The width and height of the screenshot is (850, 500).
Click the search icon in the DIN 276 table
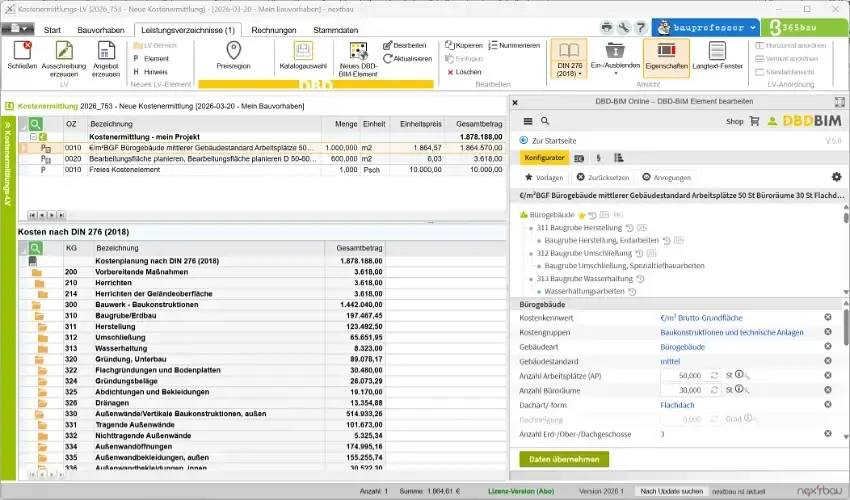pos(35,248)
